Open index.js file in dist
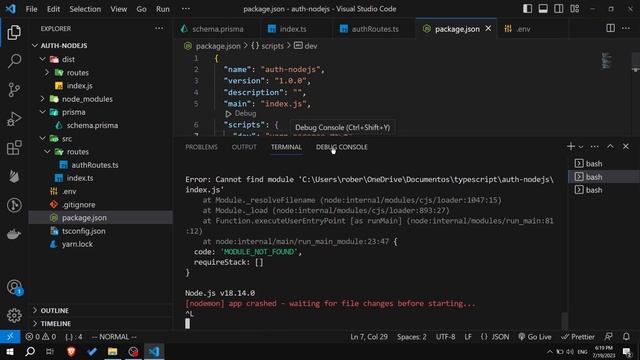640x360 pixels. [101, 86]
